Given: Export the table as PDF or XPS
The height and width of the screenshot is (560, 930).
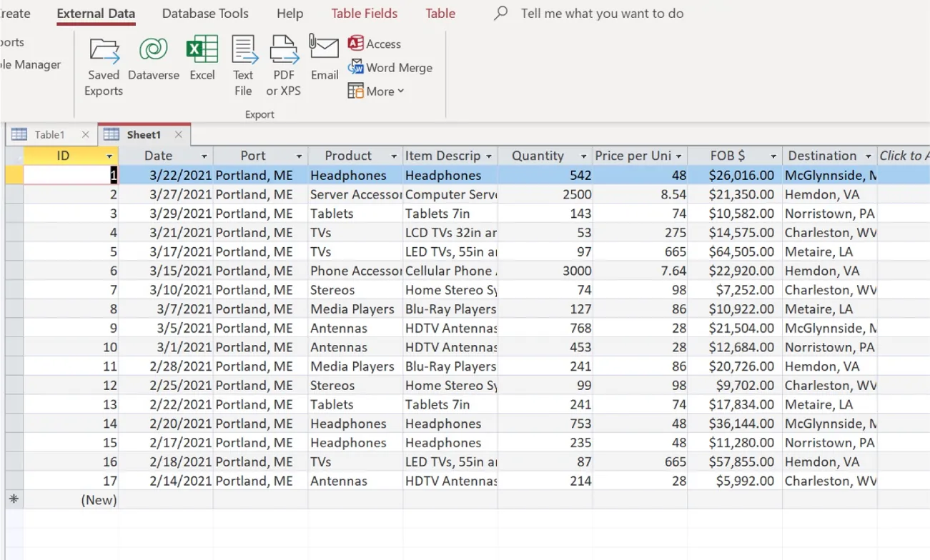Looking at the screenshot, I should coord(283,64).
